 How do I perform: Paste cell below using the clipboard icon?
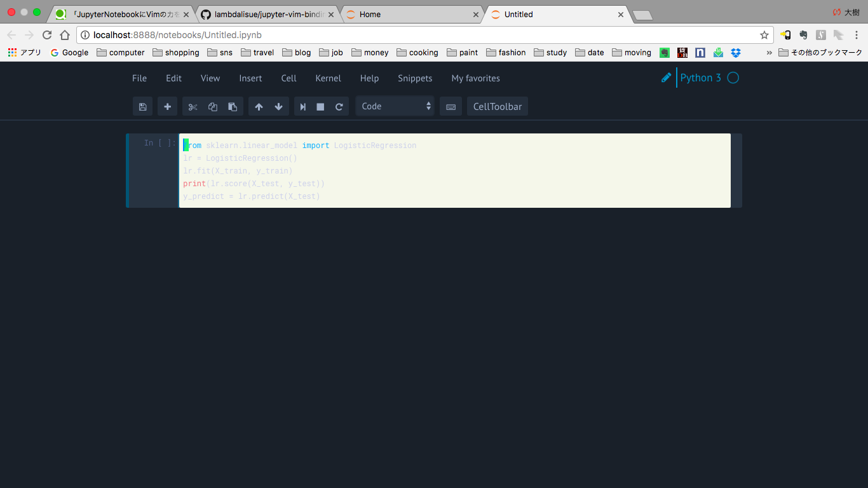pyautogui.click(x=233, y=107)
